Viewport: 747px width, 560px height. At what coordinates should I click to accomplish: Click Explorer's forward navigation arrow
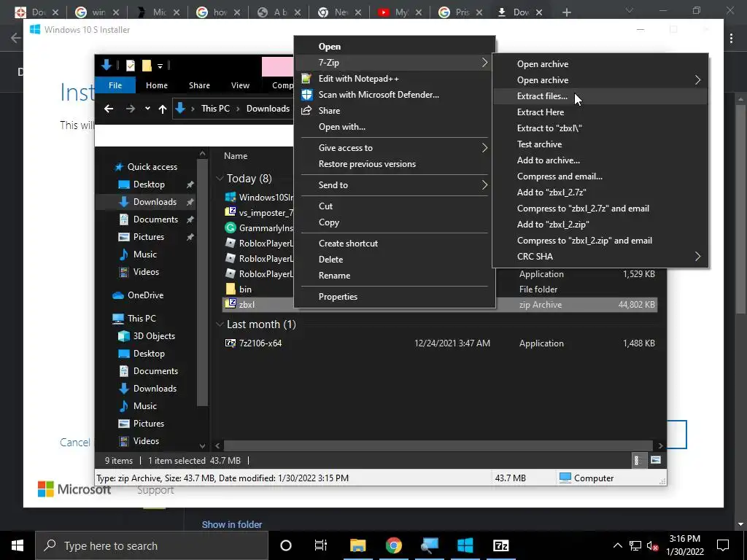click(x=130, y=109)
